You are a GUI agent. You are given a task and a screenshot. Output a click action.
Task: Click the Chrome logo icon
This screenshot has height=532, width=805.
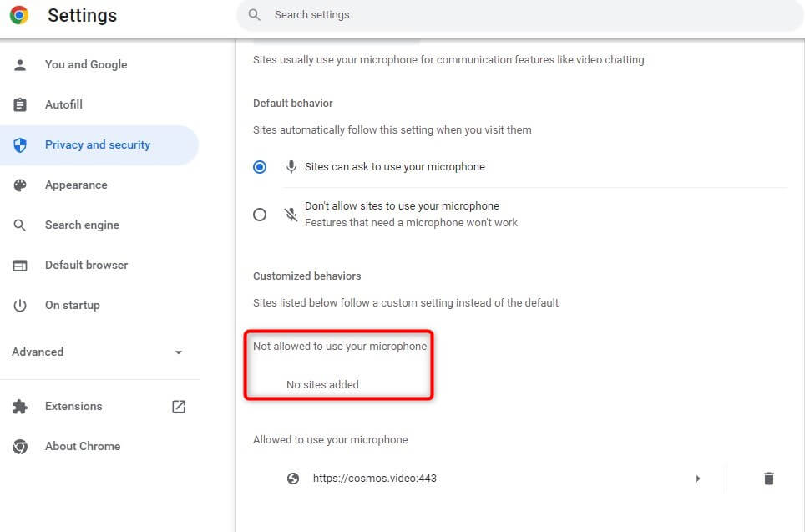coord(19,15)
